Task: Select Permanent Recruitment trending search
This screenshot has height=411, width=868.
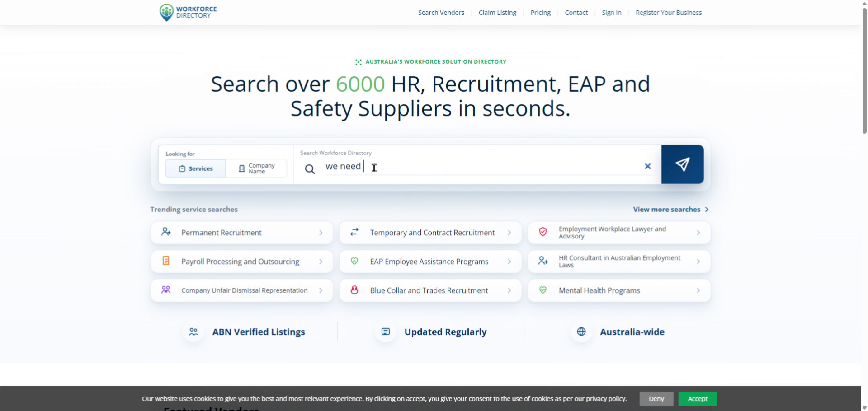Action: coord(242,233)
